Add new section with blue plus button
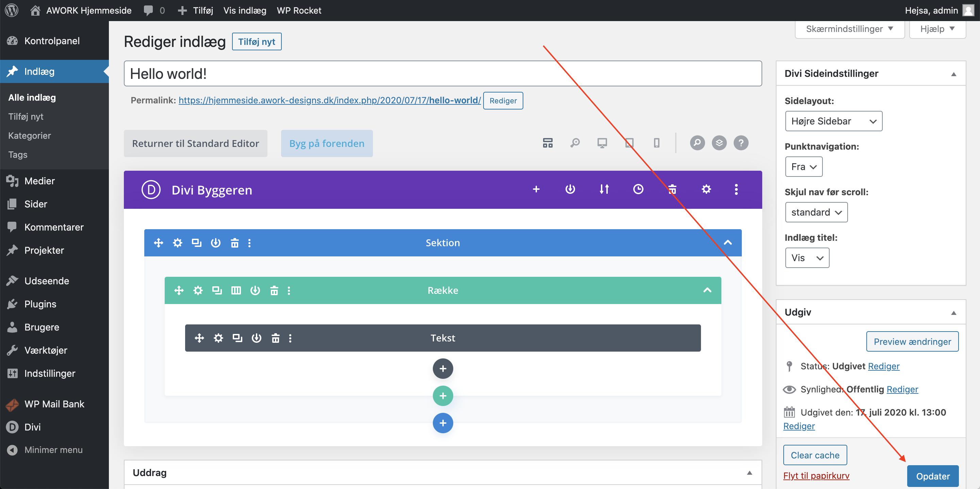The height and width of the screenshot is (489, 980). (443, 423)
